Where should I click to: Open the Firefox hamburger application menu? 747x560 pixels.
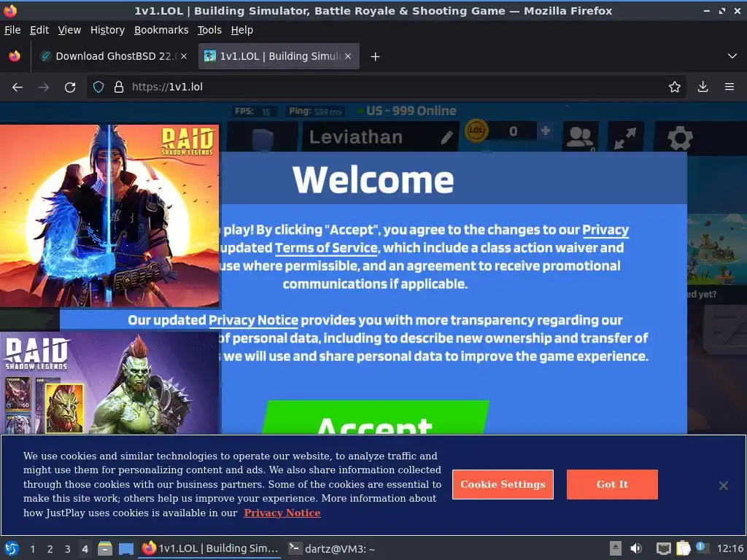729,87
